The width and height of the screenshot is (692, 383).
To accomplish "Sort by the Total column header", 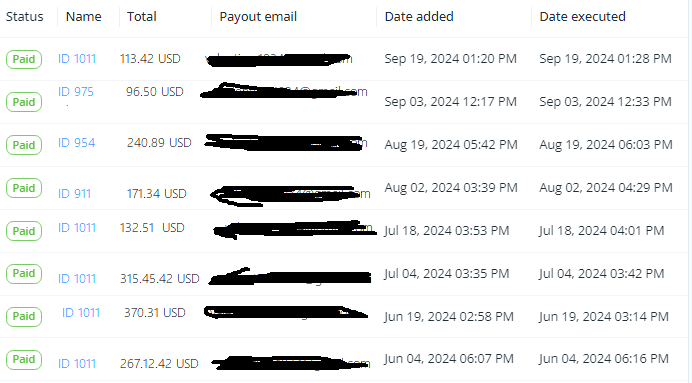I will tap(142, 17).
